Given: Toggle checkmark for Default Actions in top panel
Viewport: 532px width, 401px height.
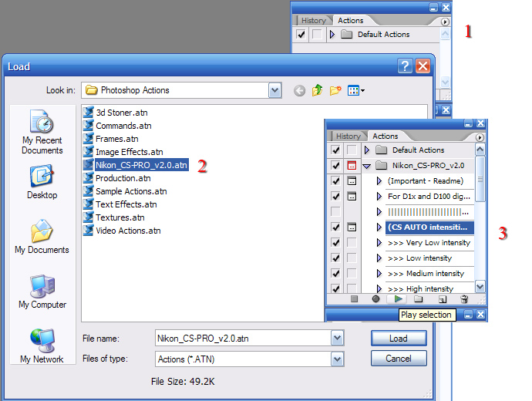Looking at the screenshot, I should click(x=301, y=34).
